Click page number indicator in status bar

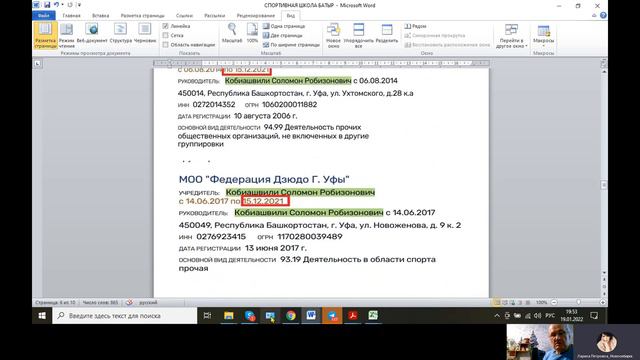[x=55, y=302]
